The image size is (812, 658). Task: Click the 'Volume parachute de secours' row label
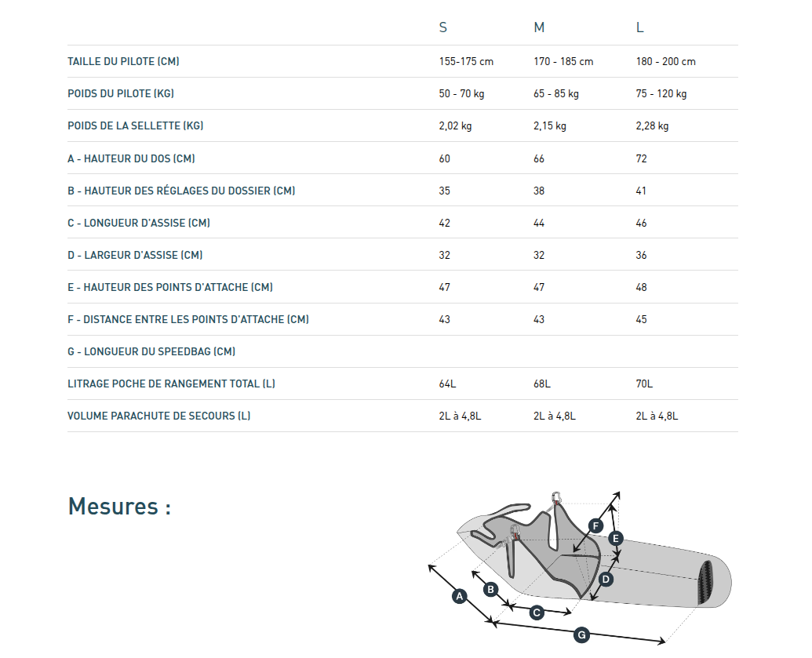pos(159,416)
